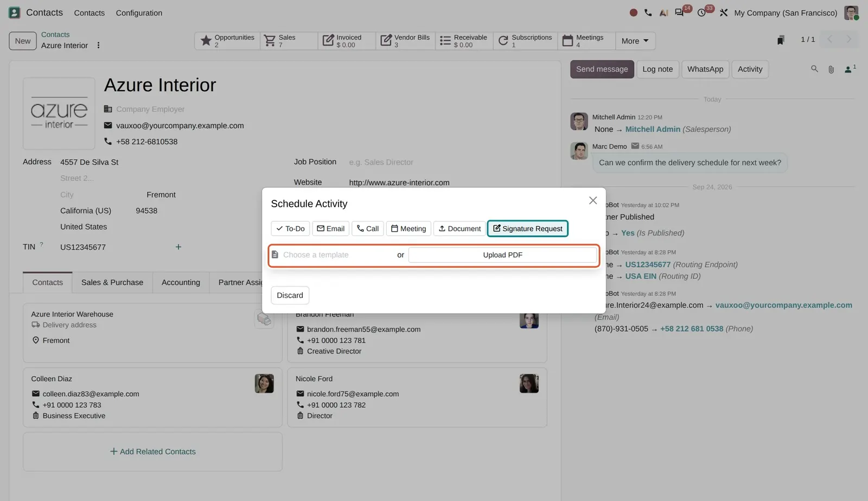Click the US12345677 link in chatter
The height and width of the screenshot is (501, 868).
(x=648, y=264)
